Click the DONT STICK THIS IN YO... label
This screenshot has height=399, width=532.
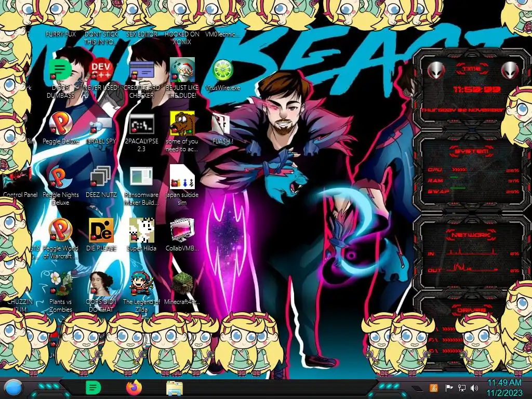coord(101,38)
